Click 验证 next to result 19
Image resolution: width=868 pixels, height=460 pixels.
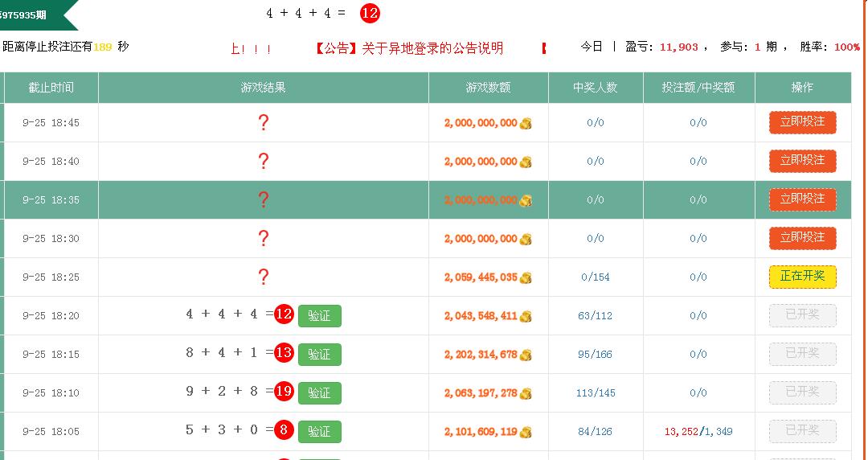click(x=319, y=393)
